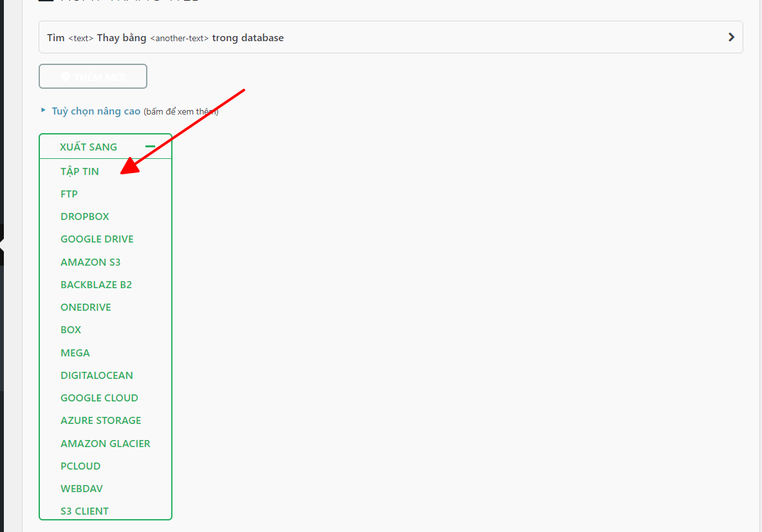The image size is (762, 532).
Task: Select FTP as export destination
Action: (69, 194)
